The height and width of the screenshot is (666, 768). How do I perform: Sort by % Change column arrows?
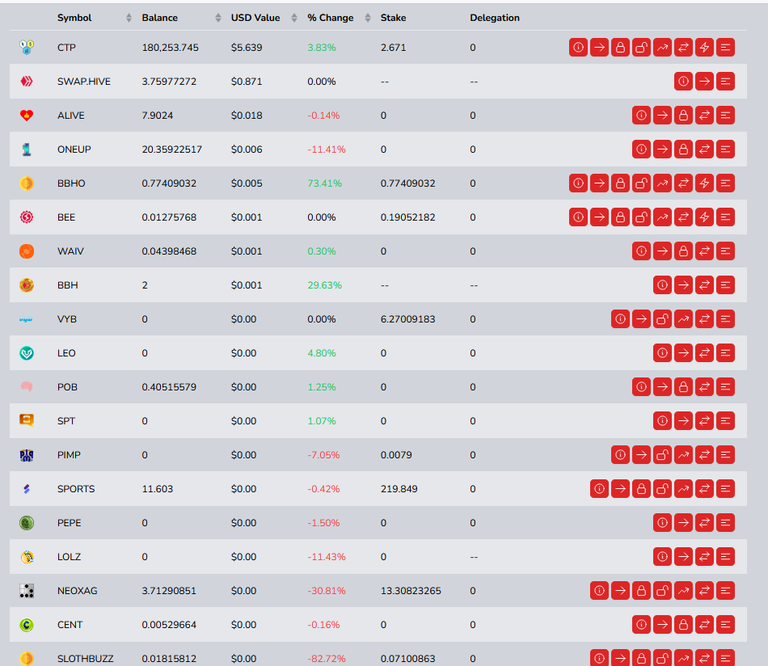point(368,18)
